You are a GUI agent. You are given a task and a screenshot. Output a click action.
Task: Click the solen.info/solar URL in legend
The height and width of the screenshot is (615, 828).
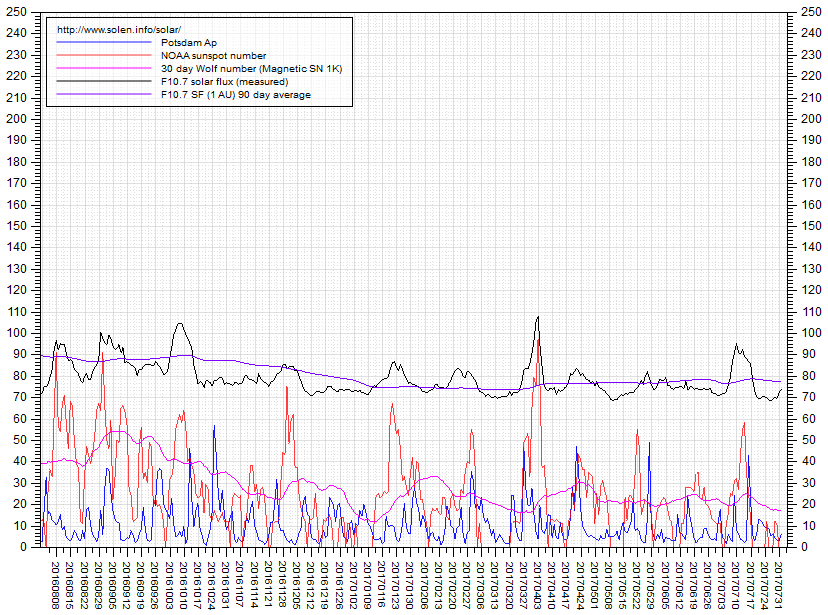pos(120,29)
